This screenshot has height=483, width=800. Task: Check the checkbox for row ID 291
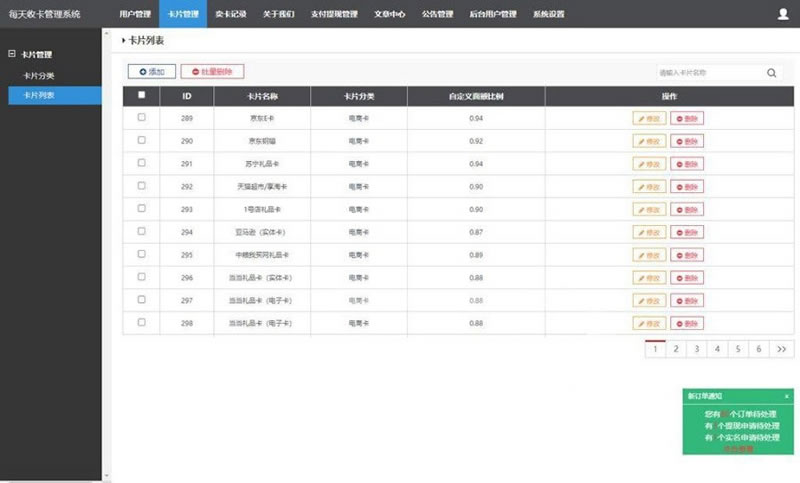[141, 163]
